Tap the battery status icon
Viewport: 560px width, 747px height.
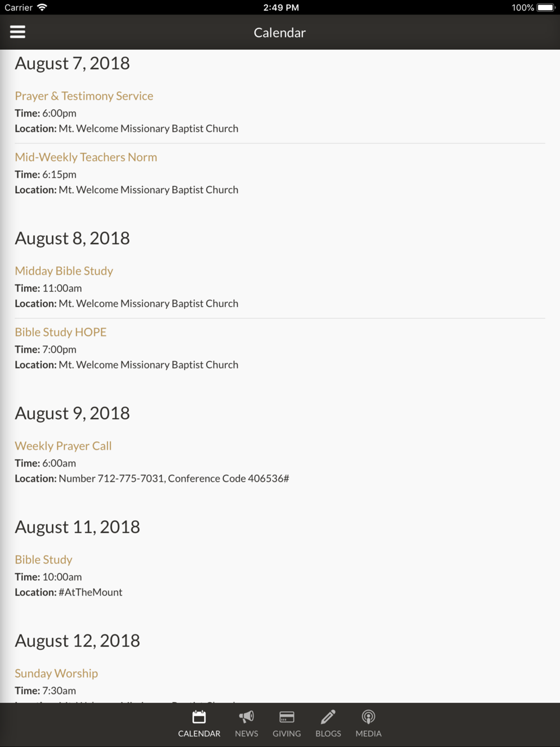[545, 7]
